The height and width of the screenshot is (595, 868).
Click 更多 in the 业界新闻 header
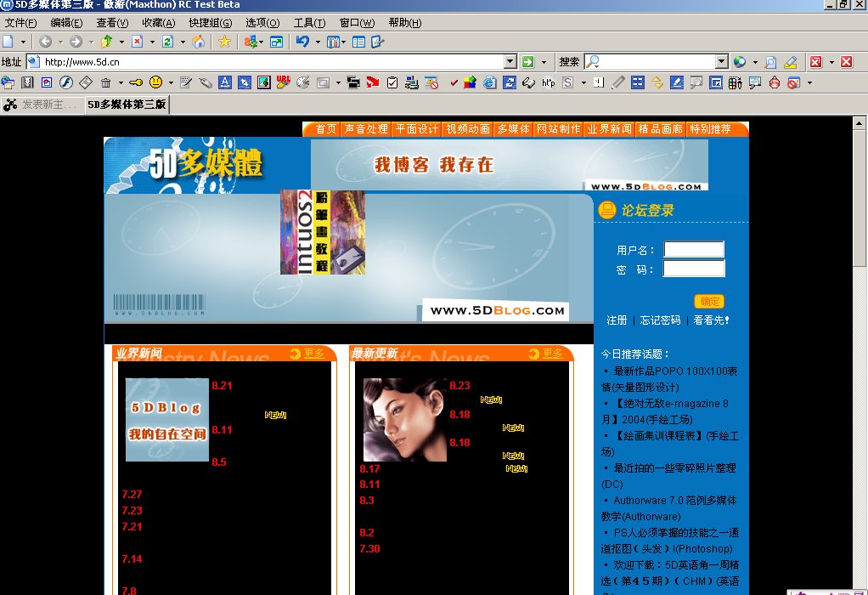[x=314, y=354]
